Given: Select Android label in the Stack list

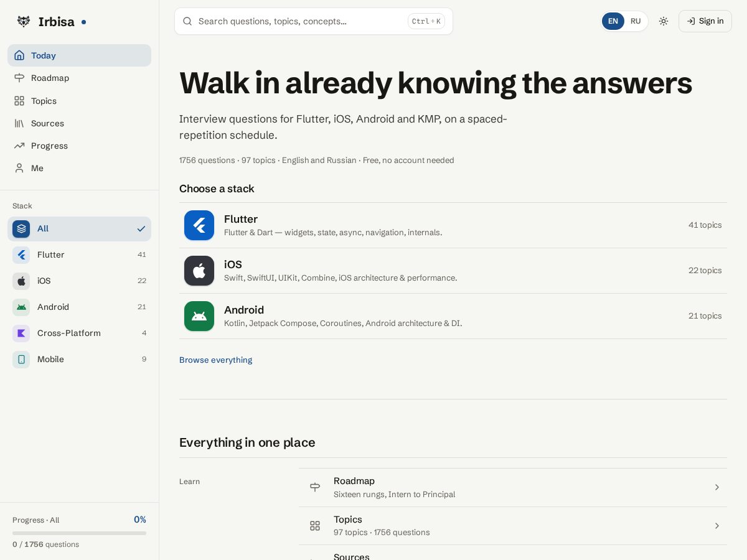Looking at the screenshot, I should pos(53,307).
